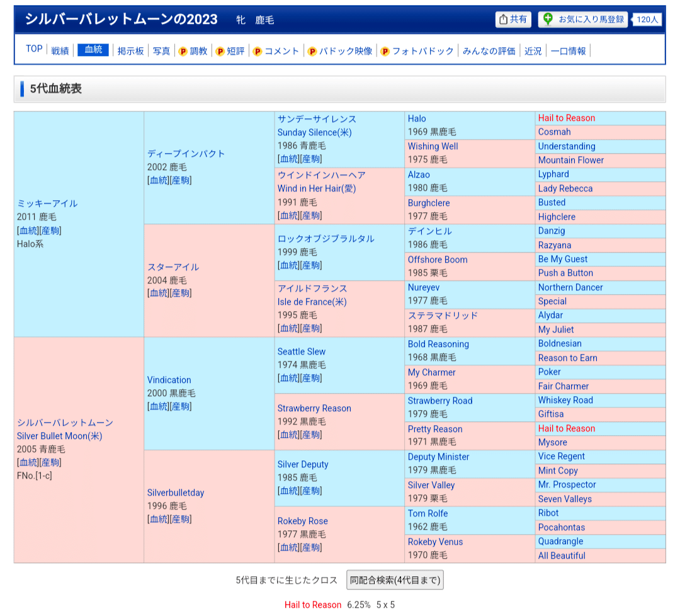Click Nureyev link

(x=424, y=287)
